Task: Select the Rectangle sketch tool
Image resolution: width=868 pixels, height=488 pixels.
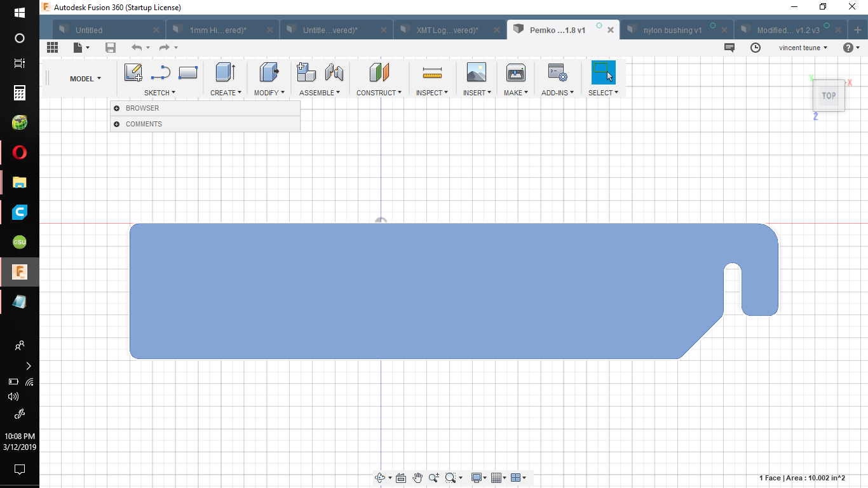Action: tap(188, 73)
